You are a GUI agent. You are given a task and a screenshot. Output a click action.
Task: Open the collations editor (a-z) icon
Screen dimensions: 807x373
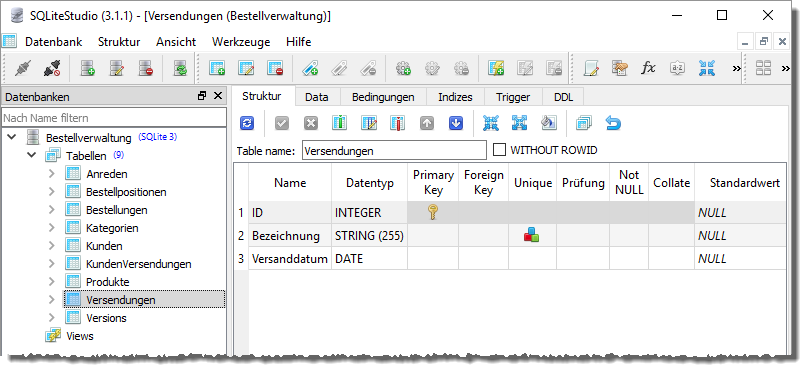click(677, 68)
